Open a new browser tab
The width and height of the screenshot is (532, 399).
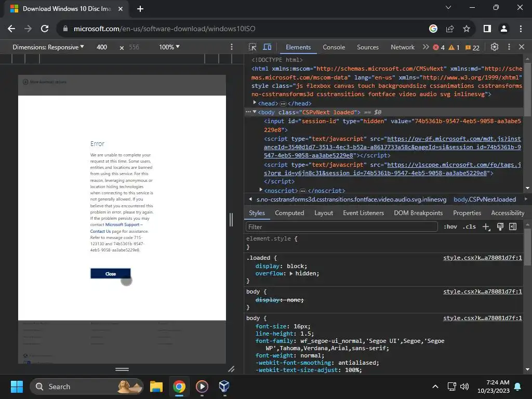pyautogui.click(x=140, y=9)
